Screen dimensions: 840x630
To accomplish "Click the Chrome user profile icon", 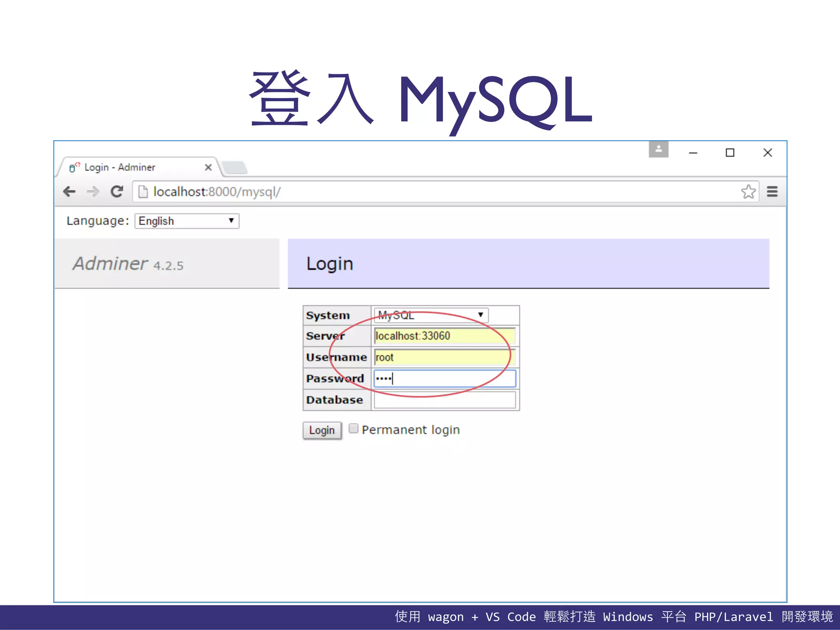I will (x=659, y=149).
